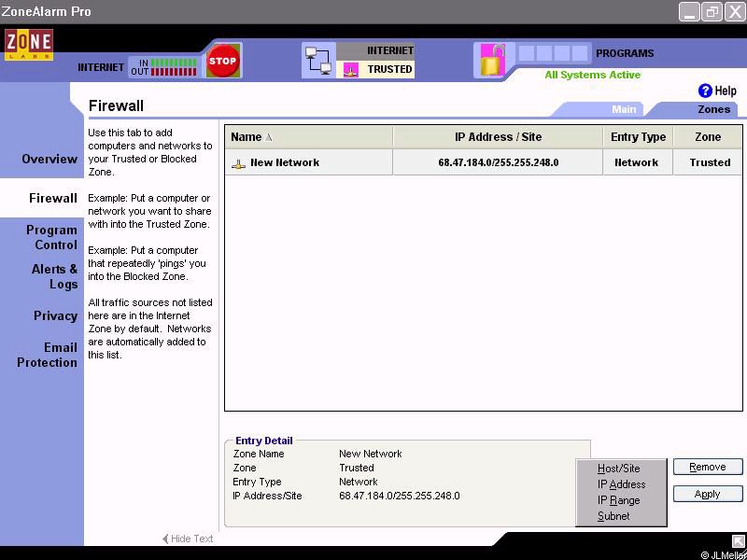Click the Entry Type column header
747x560 pixels.
(638, 137)
